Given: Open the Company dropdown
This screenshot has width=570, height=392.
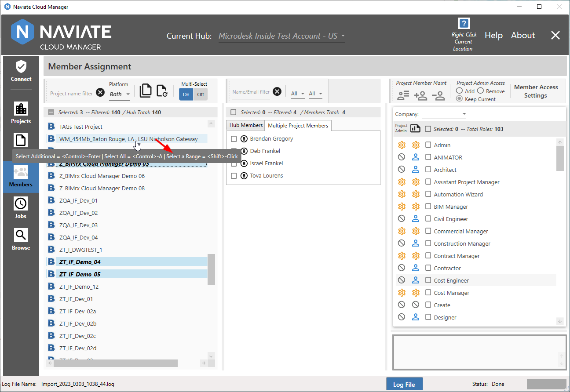Looking at the screenshot, I should click(x=444, y=114).
